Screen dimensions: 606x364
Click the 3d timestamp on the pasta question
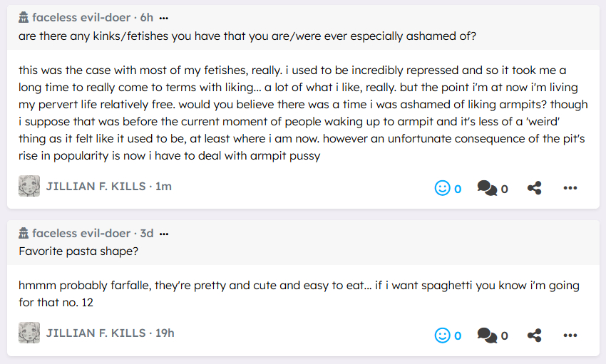[146, 234]
